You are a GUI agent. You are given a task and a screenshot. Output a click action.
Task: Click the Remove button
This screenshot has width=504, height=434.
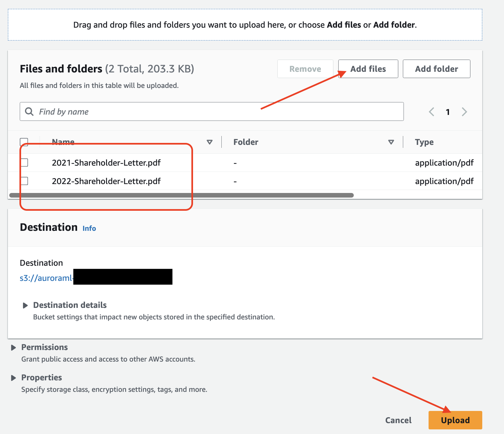tap(305, 69)
